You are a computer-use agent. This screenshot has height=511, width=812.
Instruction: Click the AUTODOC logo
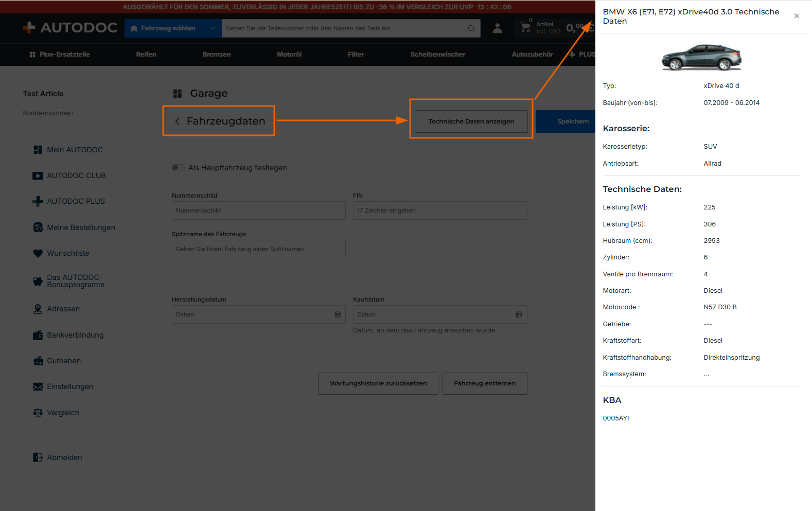(70, 28)
